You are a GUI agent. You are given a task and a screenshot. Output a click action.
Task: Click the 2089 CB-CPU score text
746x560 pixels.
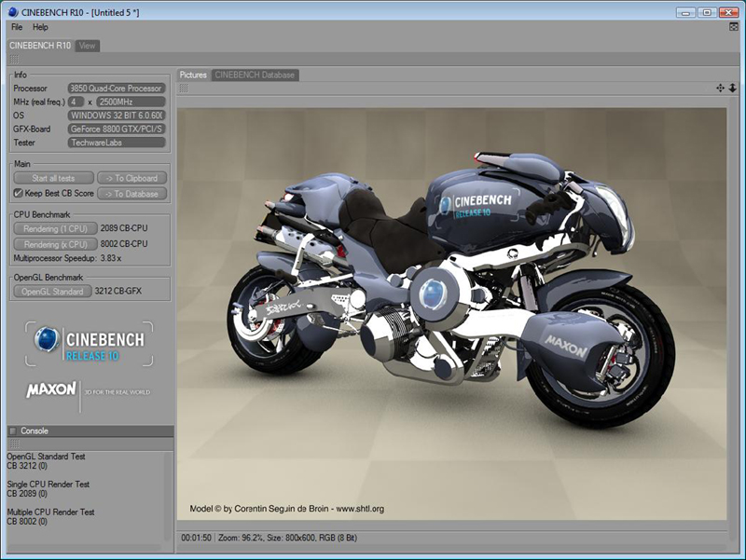click(x=124, y=228)
